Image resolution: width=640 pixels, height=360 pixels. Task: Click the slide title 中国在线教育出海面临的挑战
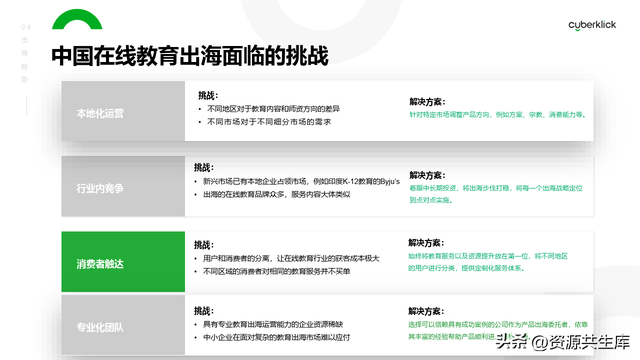click(190, 56)
